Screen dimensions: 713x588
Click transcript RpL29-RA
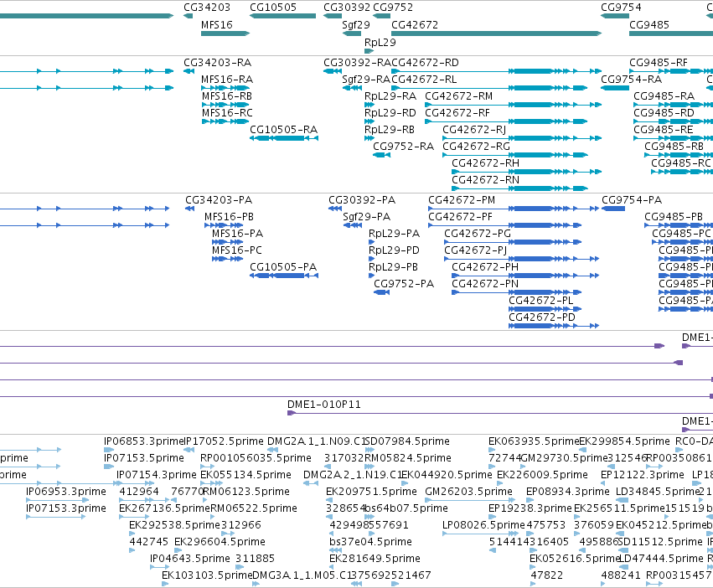pyautogui.click(x=390, y=96)
